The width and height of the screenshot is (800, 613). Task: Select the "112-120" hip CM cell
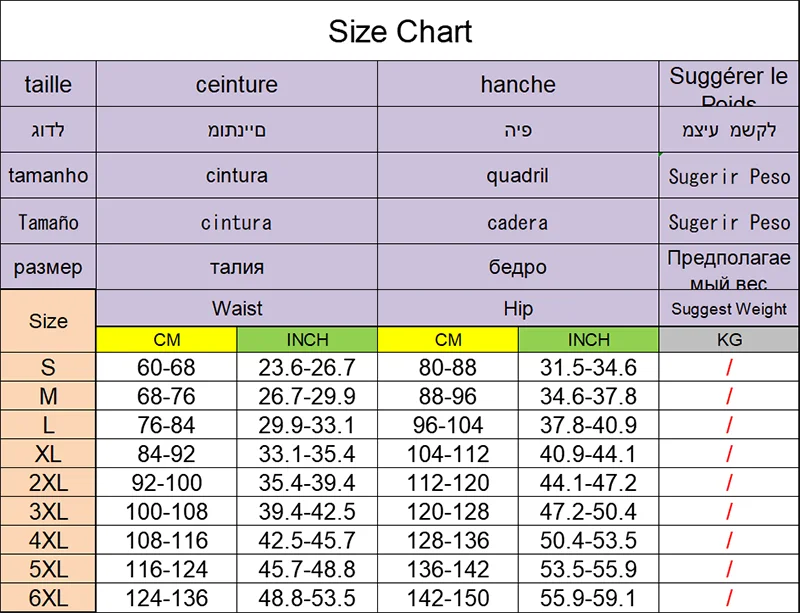tap(448, 483)
